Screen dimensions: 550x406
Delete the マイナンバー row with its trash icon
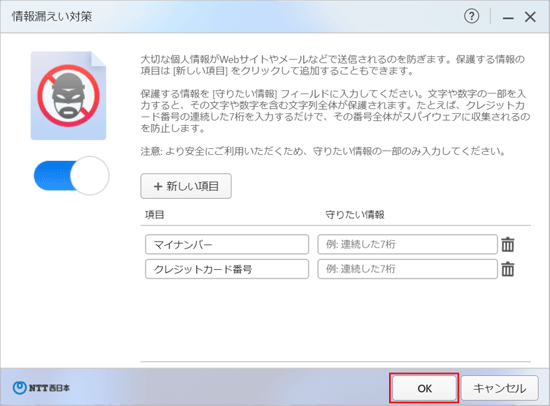508,245
